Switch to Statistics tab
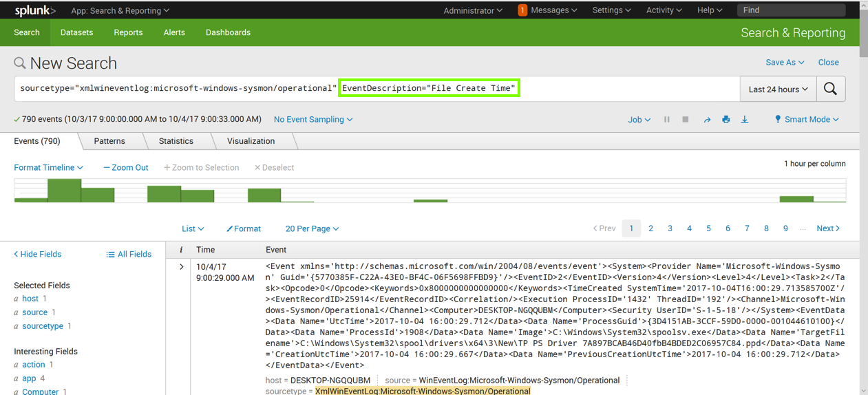The width and height of the screenshot is (868, 395). point(176,140)
